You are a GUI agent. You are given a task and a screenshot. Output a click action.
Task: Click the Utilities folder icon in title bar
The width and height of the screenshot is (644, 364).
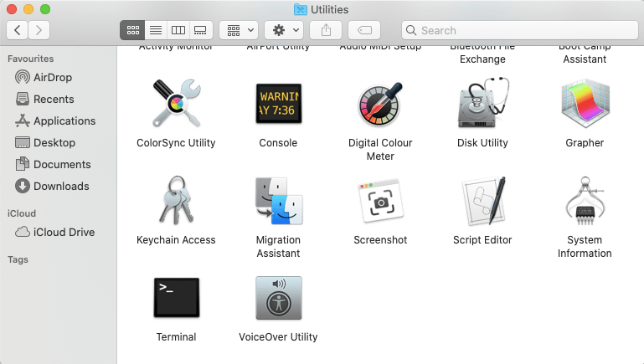coord(301,9)
